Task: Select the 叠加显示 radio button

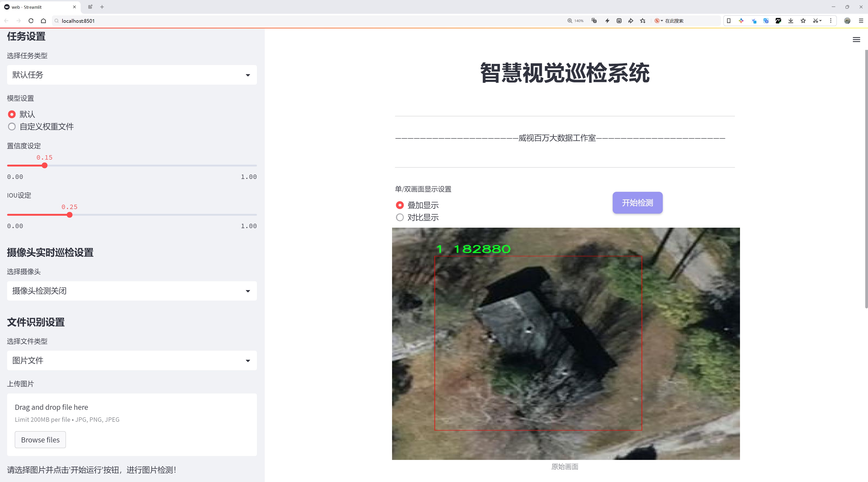Action: point(400,205)
